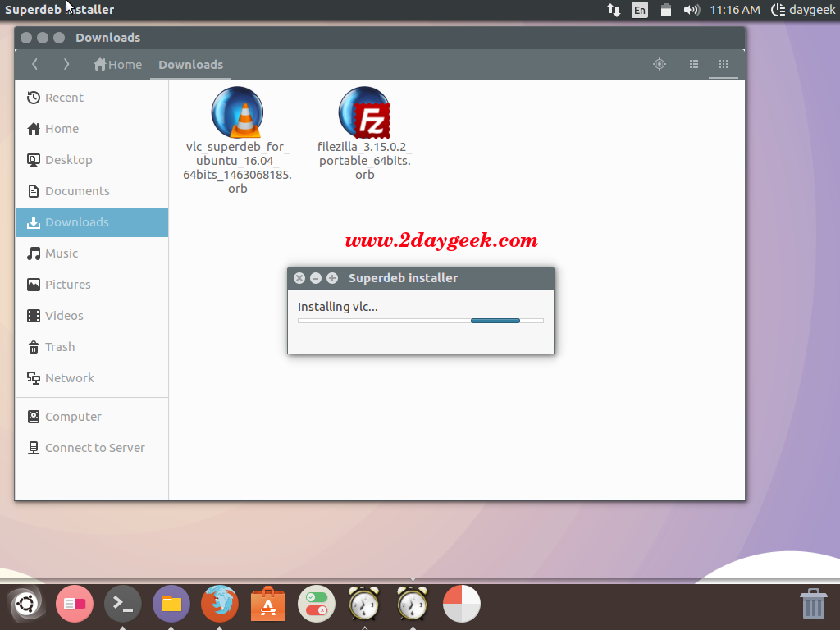Open the Ubuntu dash launcher in dock
The width and height of the screenshot is (840, 630).
25,604
